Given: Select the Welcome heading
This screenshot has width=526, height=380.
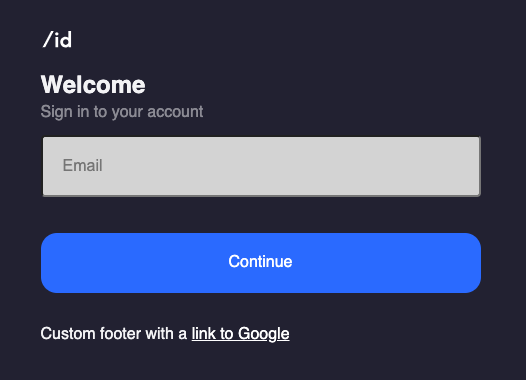Looking at the screenshot, I should coord(93,85).
